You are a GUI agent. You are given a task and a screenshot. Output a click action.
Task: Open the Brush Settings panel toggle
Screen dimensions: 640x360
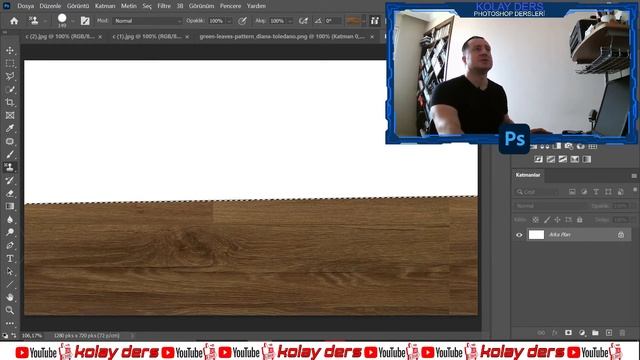pos(85,21)
